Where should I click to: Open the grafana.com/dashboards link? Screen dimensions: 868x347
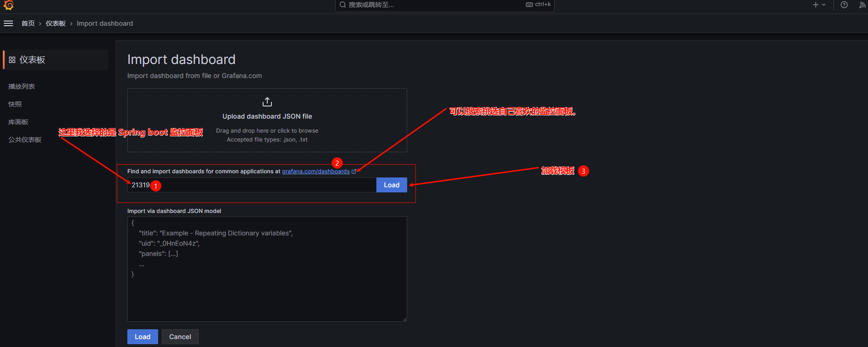315,171
